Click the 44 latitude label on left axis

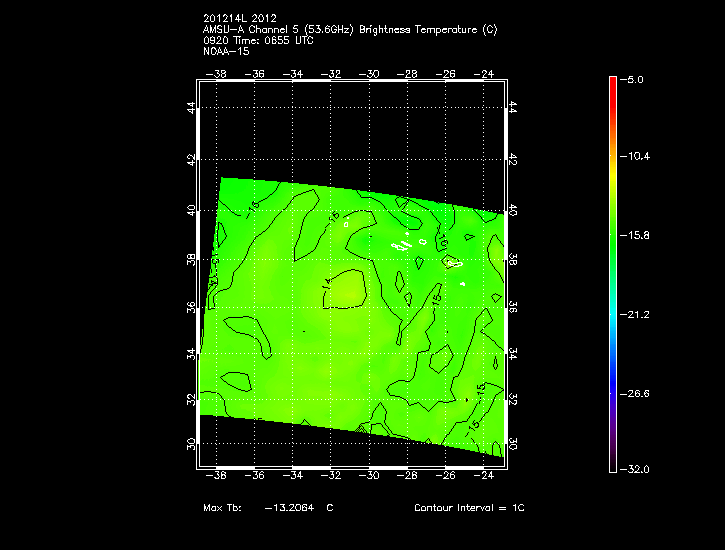click(x=194, y=107)
